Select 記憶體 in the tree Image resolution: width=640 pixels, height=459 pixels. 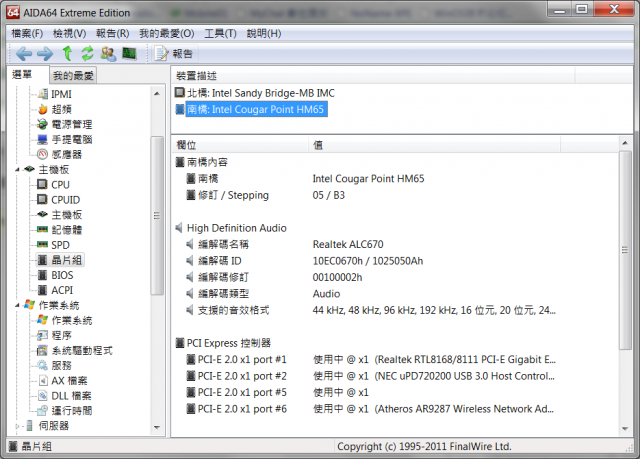[67, 230]
